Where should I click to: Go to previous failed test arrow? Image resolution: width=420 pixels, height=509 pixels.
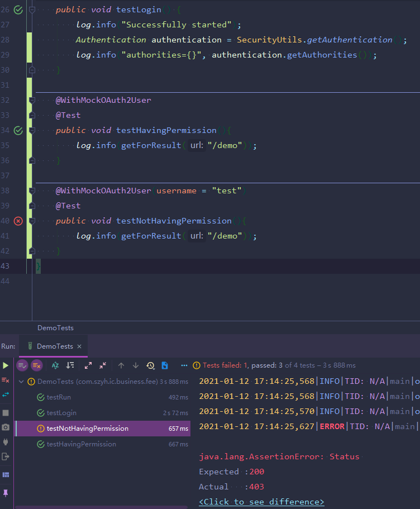(121, 365)
